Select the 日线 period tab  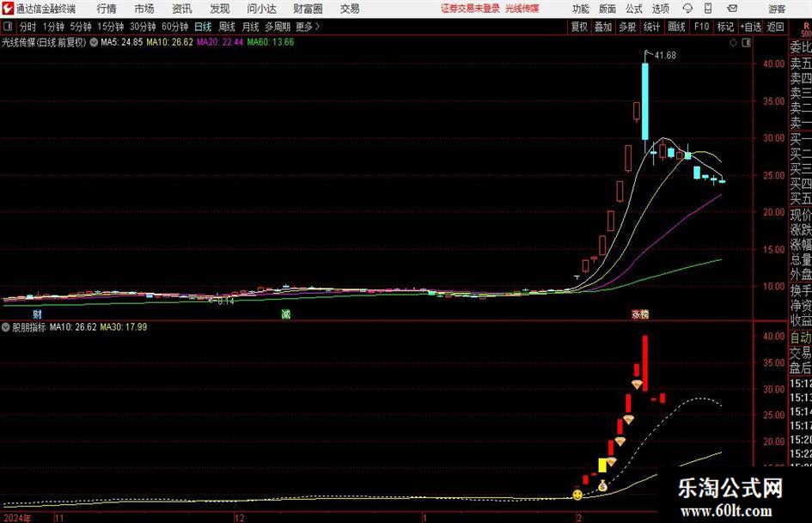203,27
